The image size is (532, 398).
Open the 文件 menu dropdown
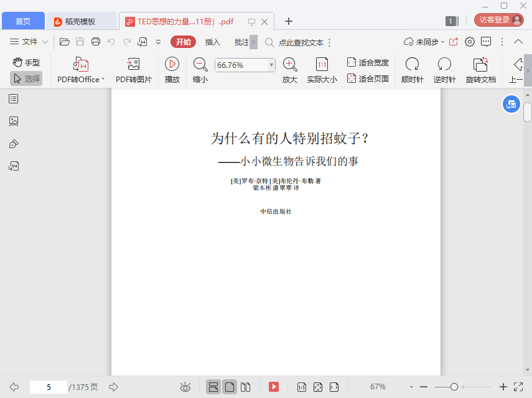pyautogui.click(x=30, y=42)
